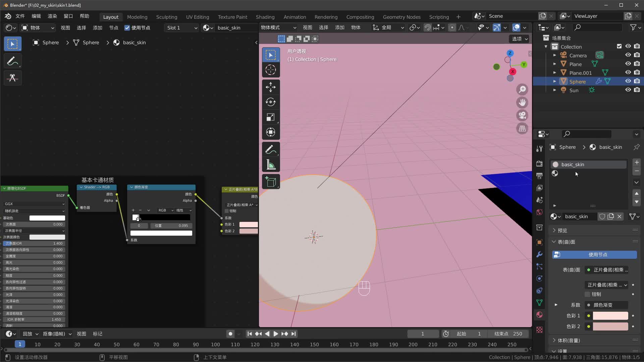
Task: Click the End frame 250 field
Action: [509, 334]
